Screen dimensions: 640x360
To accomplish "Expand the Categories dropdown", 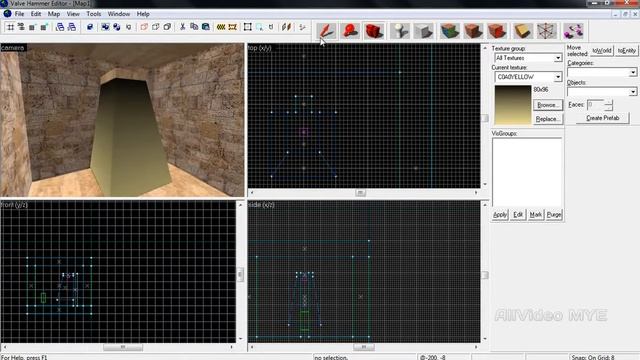I will pyautogui.click(x=633, y=72).
